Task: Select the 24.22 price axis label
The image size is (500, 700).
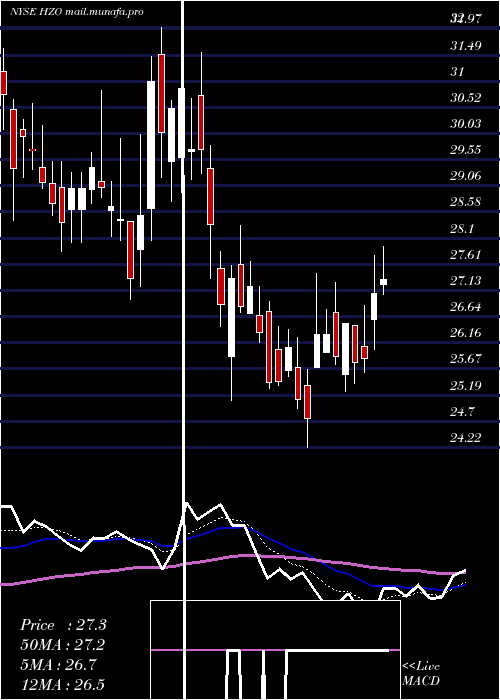Action: 466,438
